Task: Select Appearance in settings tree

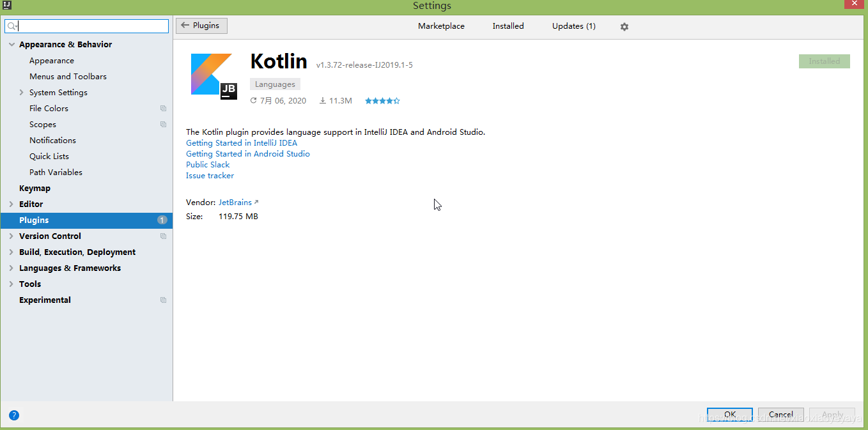Action: 52,61
